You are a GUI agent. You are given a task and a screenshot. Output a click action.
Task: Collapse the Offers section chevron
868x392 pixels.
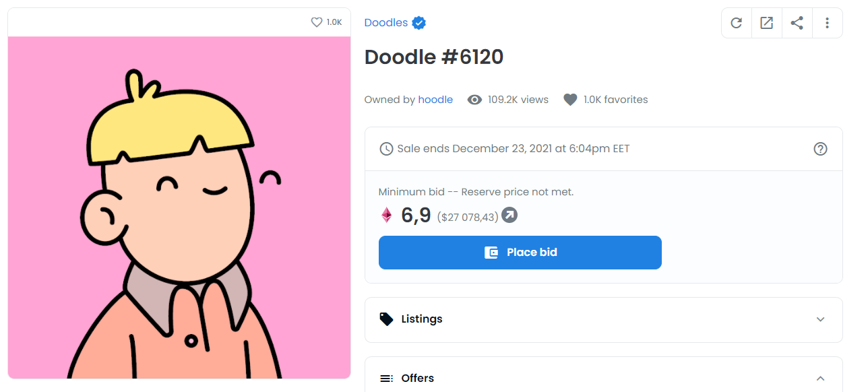(820, 379)
